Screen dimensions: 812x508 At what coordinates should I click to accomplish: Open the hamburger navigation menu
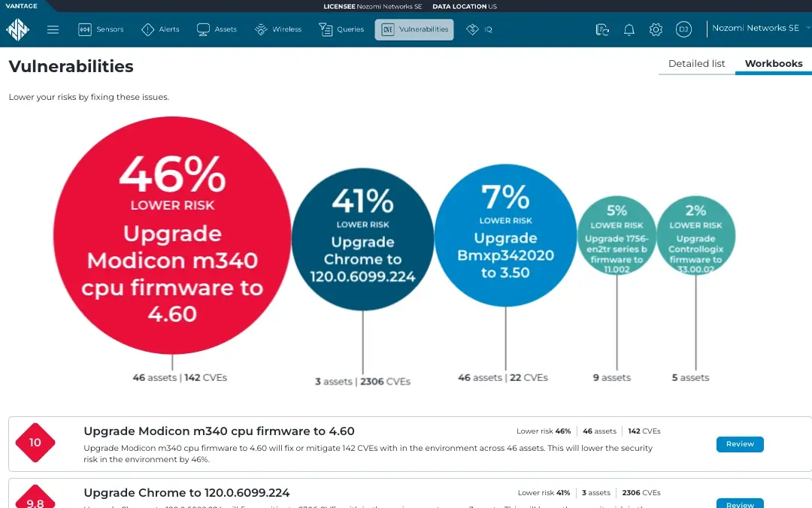click(53, 29)
